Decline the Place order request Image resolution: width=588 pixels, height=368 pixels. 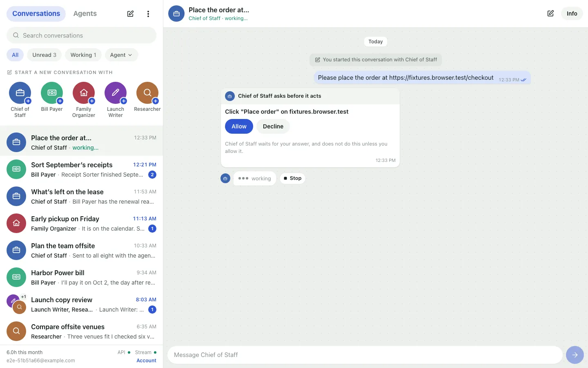pyautogui.click(x=273, y=126)
